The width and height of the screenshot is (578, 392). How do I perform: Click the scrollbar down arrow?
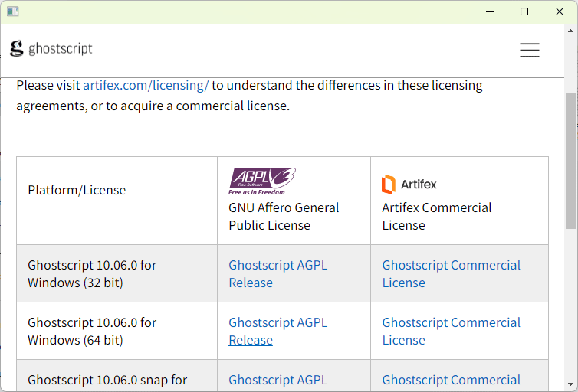(570, 384)
